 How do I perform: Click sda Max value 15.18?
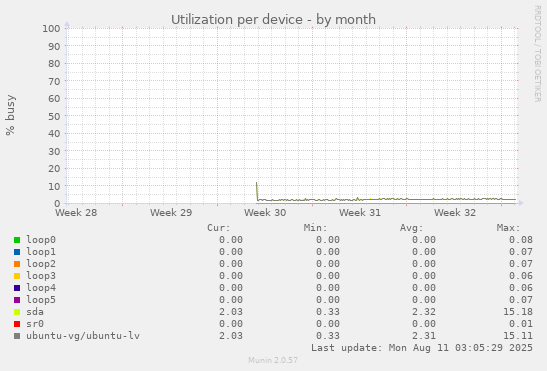(518, 312)
